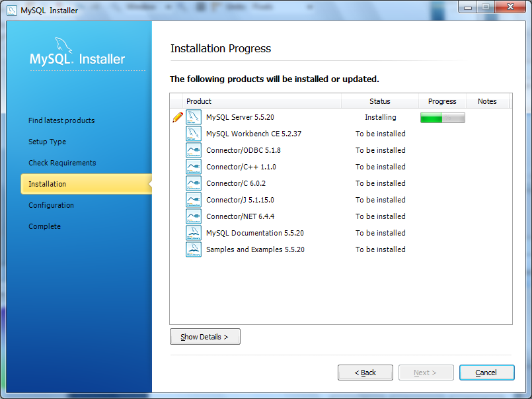Click the MySQL Server progress bar
This screenshot has height=399, width=532.
(x=442, y=118)
